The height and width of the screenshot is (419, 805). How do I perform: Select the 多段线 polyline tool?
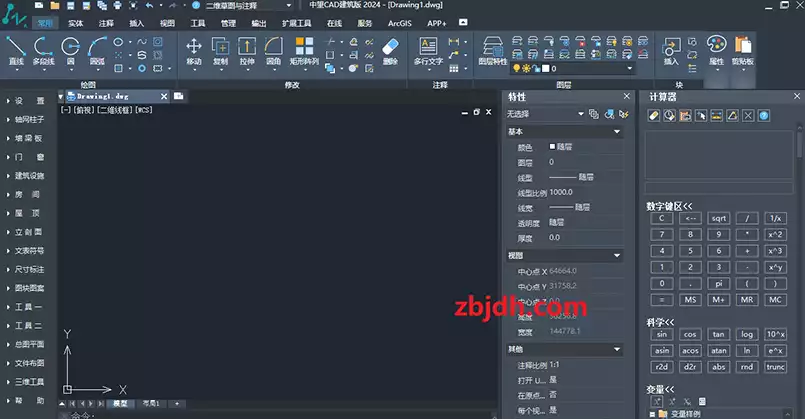(x=43, y=51)
